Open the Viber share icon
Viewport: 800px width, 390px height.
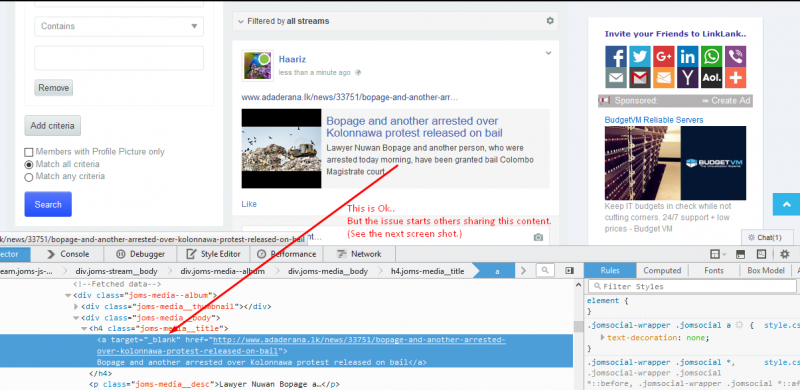[735, 56]
